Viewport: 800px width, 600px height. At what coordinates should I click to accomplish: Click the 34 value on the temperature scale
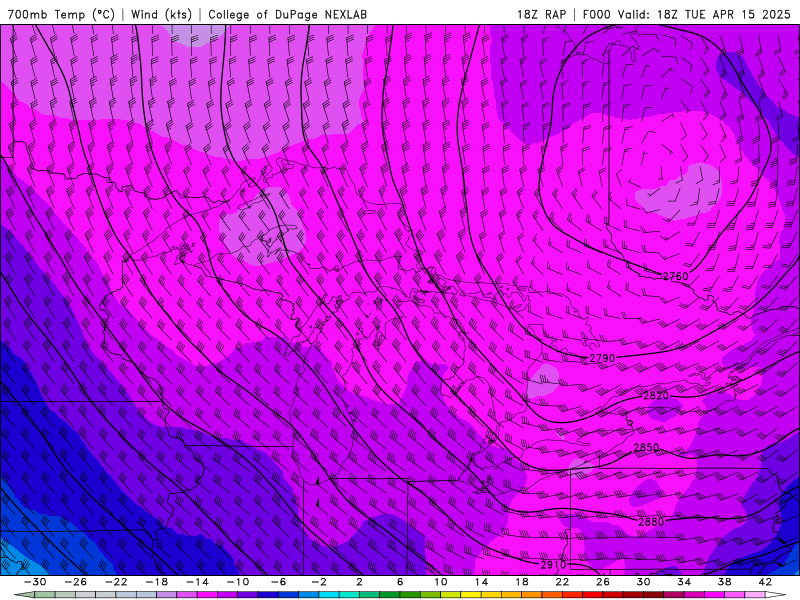coord(684,582)
